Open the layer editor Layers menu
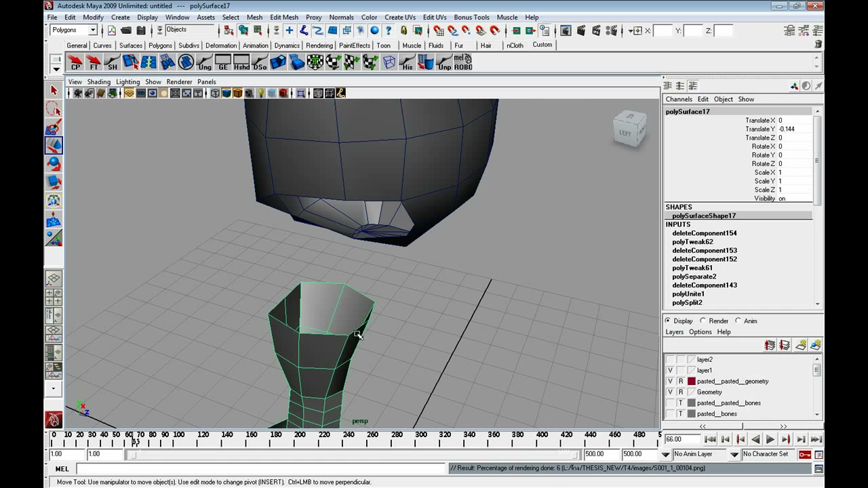Viewport: 868px width, 488px height. 675,332
